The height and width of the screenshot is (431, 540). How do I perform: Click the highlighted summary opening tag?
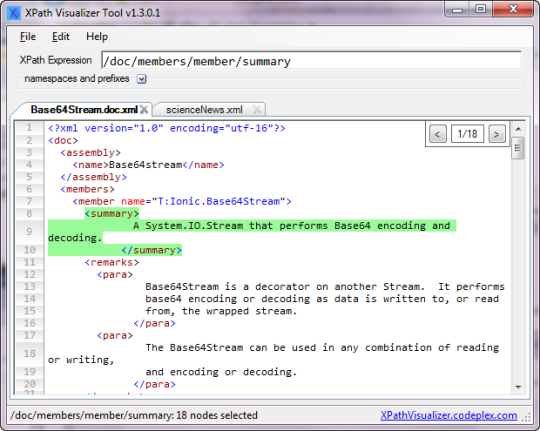click(112, 214)
